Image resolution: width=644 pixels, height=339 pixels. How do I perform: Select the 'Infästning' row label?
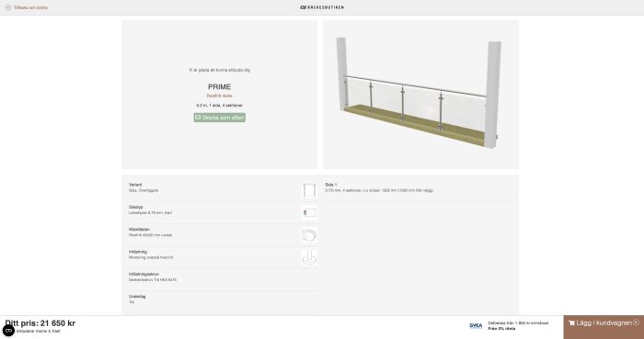138,252
